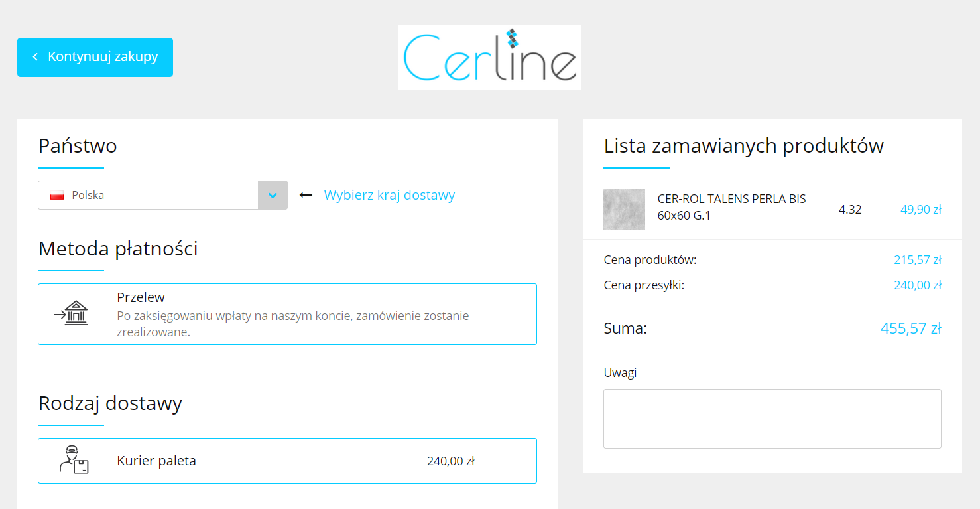Click the 240,00 zł courier price
The image size is (980, 509).
451,461
